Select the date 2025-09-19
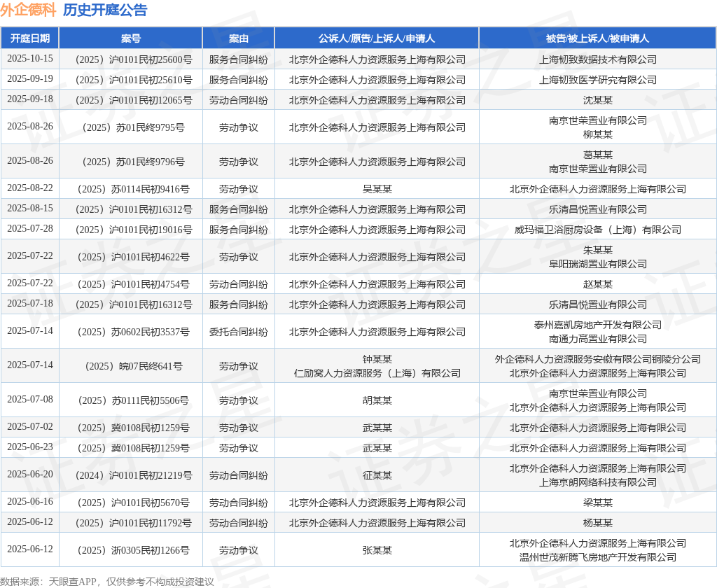717x588 pixels. (29, 78)
